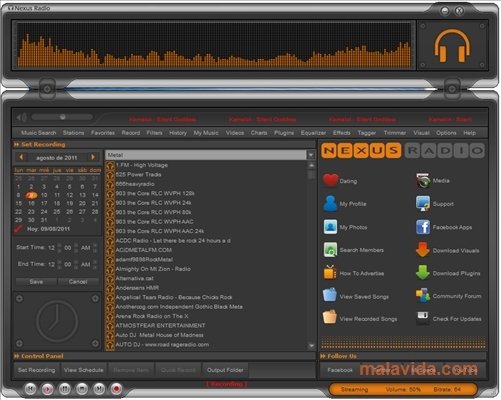Stop playback with the stop button

tap(82, 389)
